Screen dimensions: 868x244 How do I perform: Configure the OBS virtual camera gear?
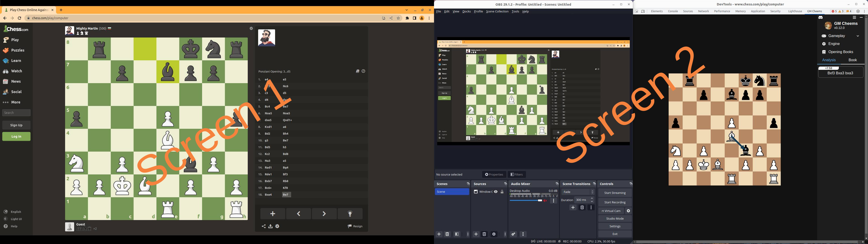(x=628, y=211)
